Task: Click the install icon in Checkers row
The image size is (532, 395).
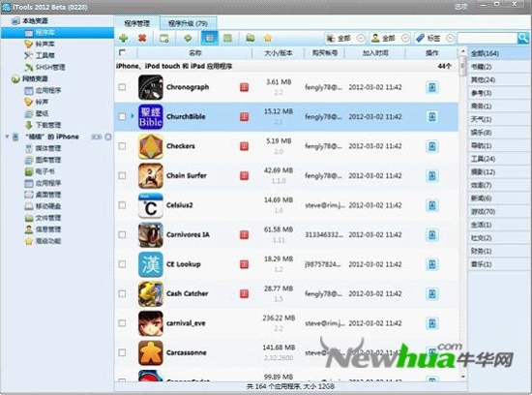Action: [x=432, y=146]
